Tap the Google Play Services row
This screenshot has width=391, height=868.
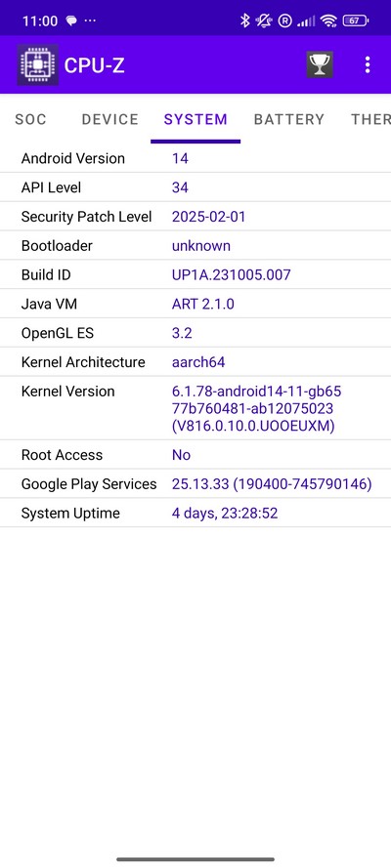tap(195, 484)
